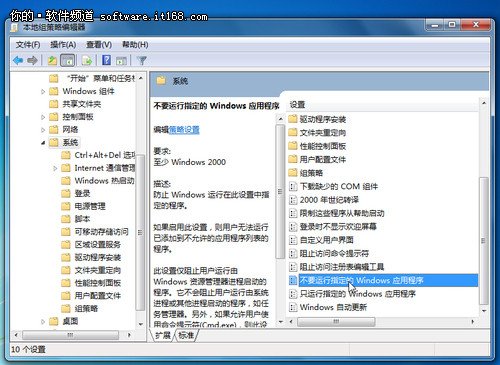Go back with the blue left arrow
Screen dimensions: 500x365
[x=18, y=60]
